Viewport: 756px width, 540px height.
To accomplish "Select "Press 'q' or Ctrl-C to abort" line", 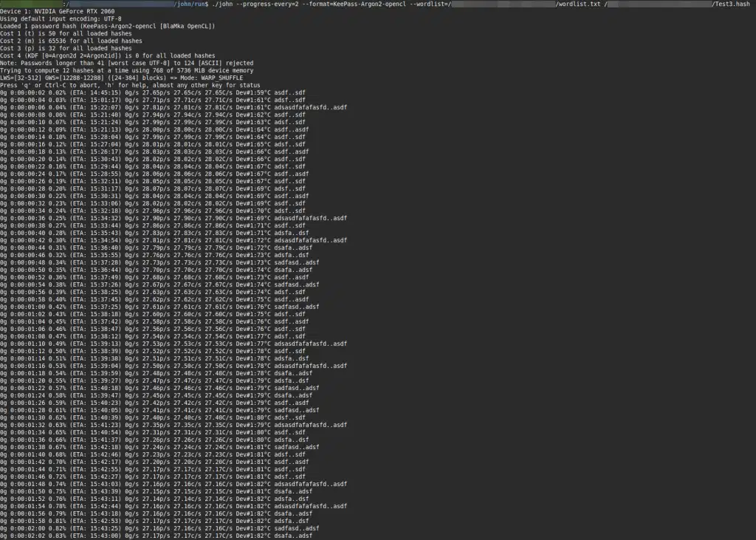I will pos(130,85).
